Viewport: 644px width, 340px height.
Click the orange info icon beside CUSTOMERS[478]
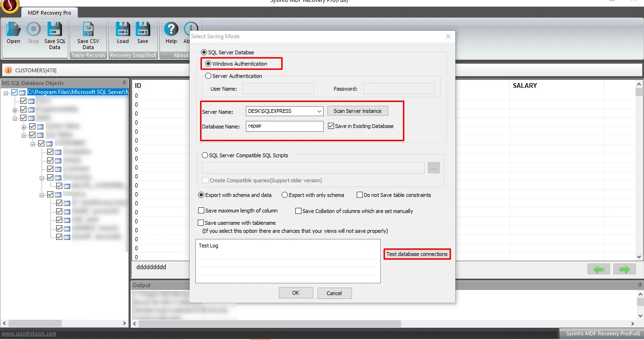(8, 70)
